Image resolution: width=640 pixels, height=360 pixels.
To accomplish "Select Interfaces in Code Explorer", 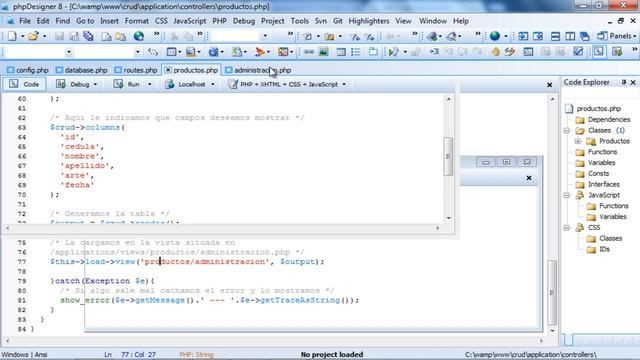I will click(x=604, y=184).
